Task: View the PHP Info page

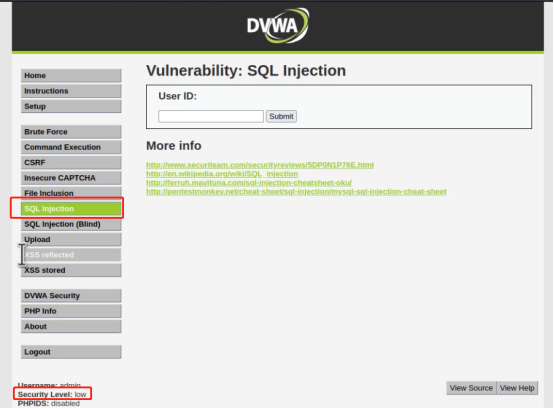Action: pyautogui.click(x=71, y=311)
